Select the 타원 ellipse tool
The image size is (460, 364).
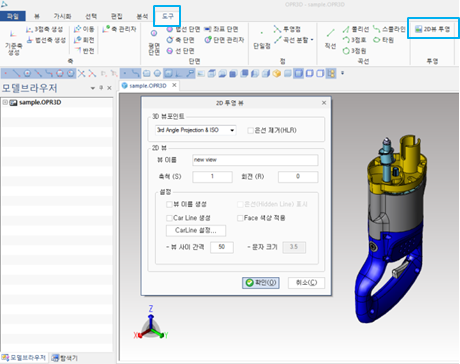[x=383, y=40]
